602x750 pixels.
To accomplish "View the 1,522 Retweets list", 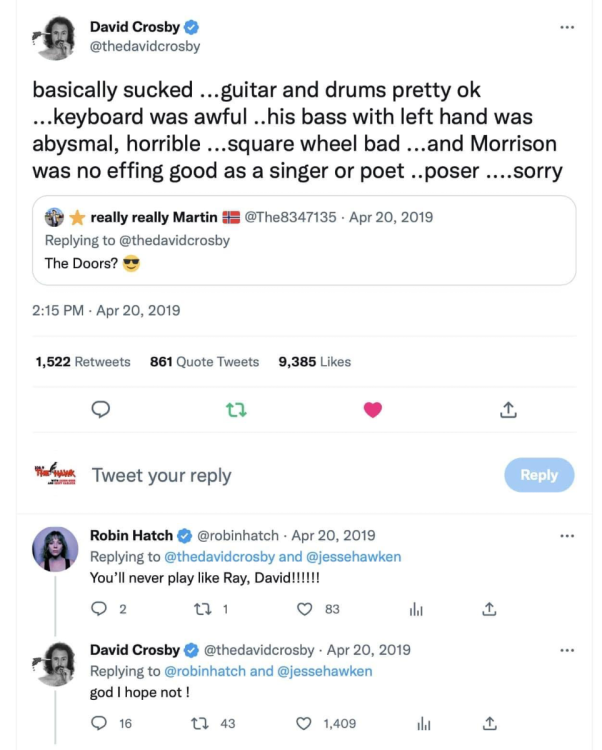I will (83, 362).
